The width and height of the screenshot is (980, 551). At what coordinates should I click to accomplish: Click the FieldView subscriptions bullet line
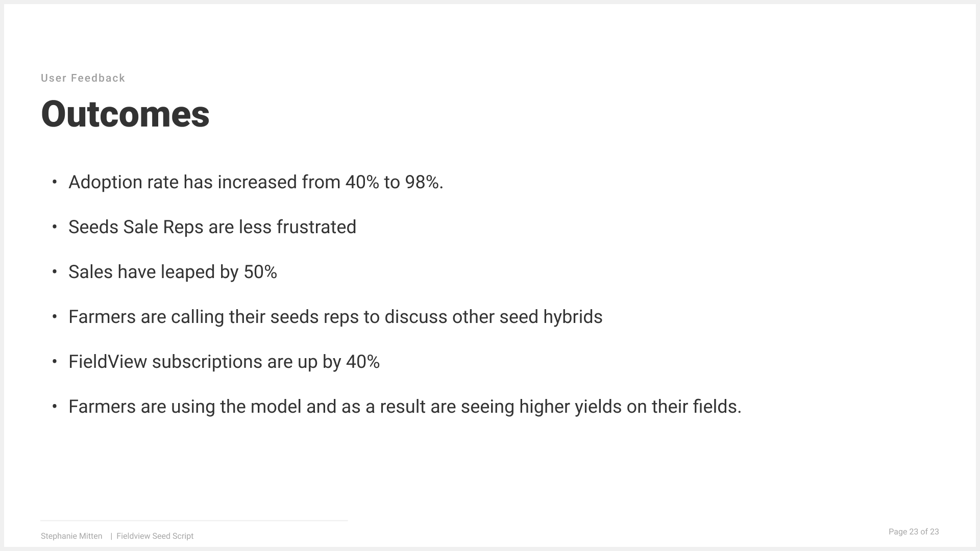[x=224, y=362]
